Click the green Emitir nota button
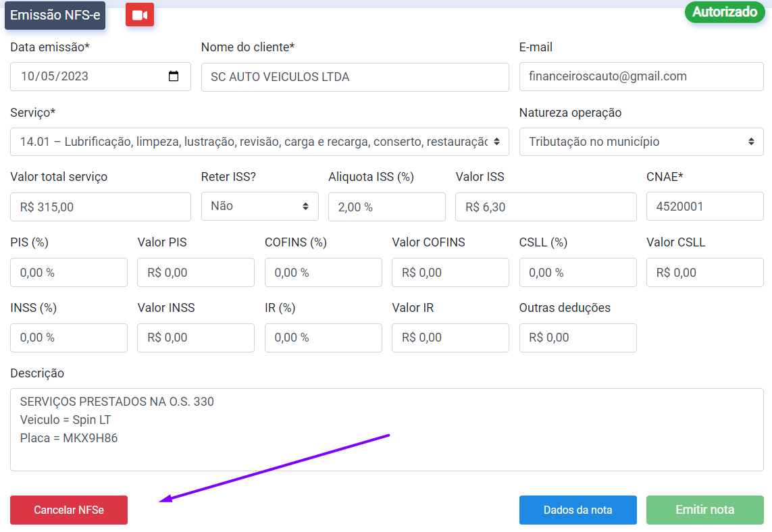772x532 pixels. 704,510
